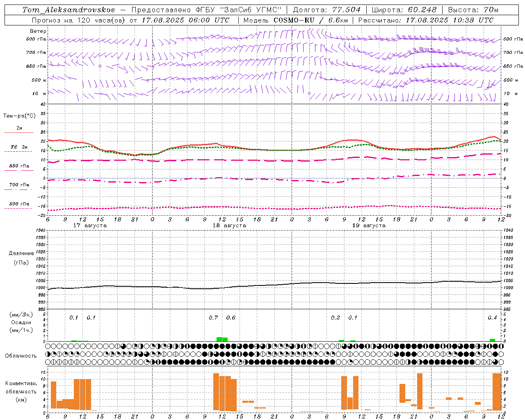Select the "Высота: 70м" elevation text
Screen dimensions: 525x420
(473, 10)
